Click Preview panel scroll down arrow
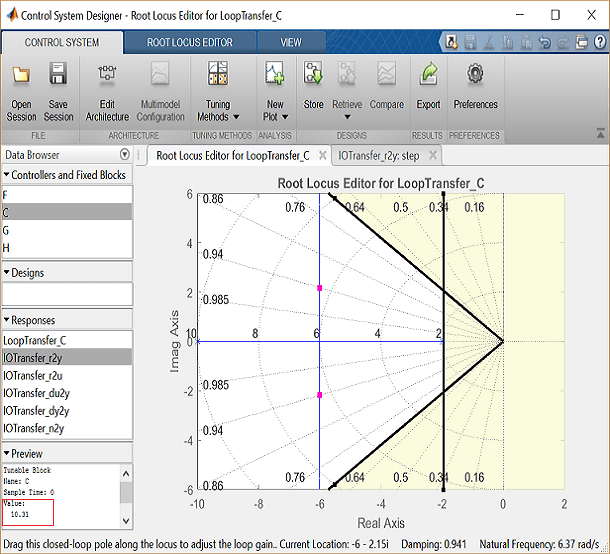The width and height of the screenshot is (610, 554). click(x=126, y=521)
